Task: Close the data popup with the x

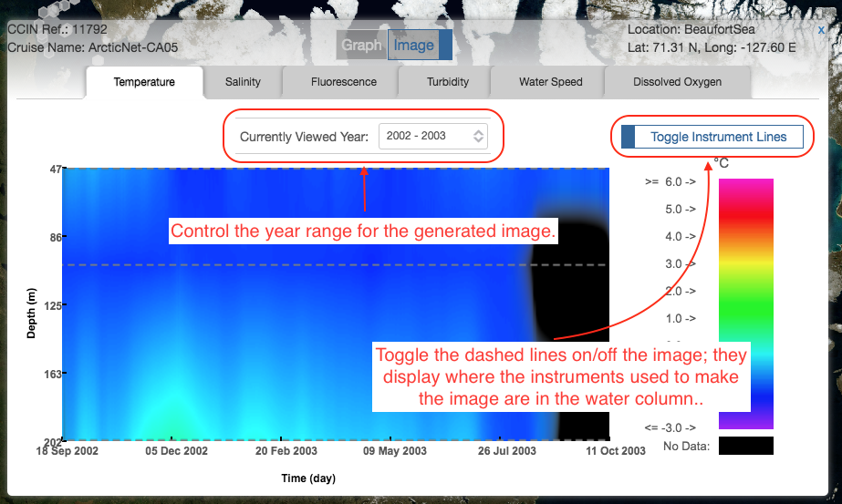Action: point(821,29)
